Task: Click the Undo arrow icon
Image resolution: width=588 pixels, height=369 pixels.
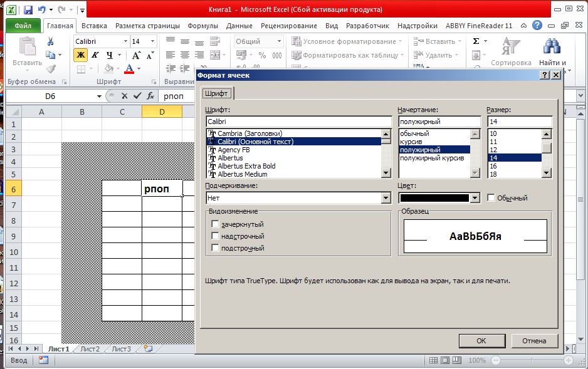Action: [42, 10]
